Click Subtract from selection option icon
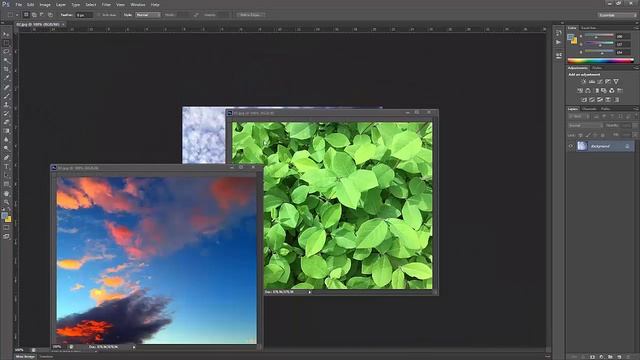The height and width of the screenshot is (360, 640). pos(42,15)
